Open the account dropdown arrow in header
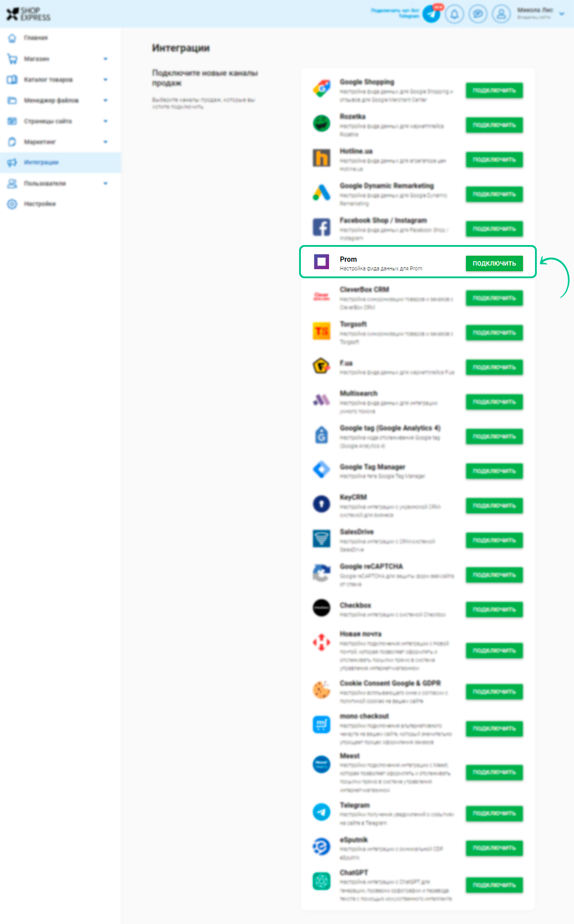The height and width of the screenshot is (924, 574). 562,14
